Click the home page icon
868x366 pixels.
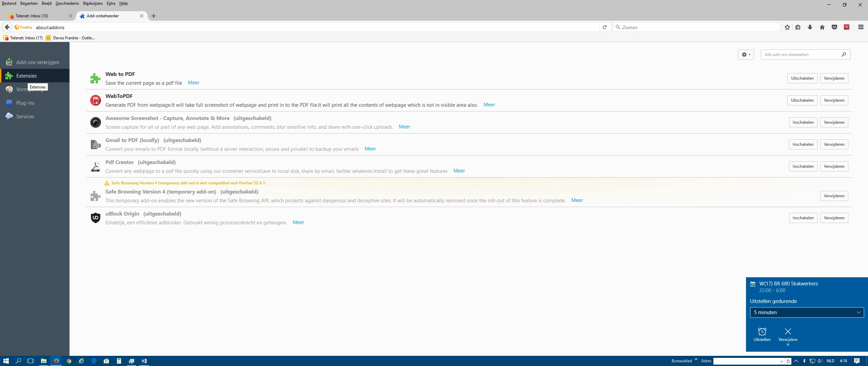[822, 27]
